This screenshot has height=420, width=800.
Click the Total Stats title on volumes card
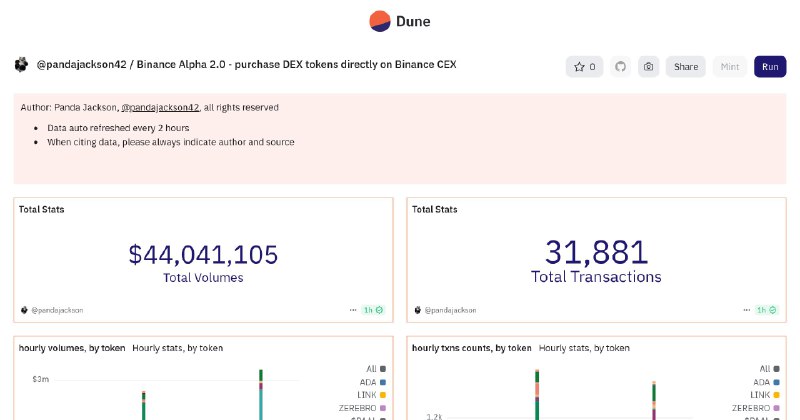point(41,210)
